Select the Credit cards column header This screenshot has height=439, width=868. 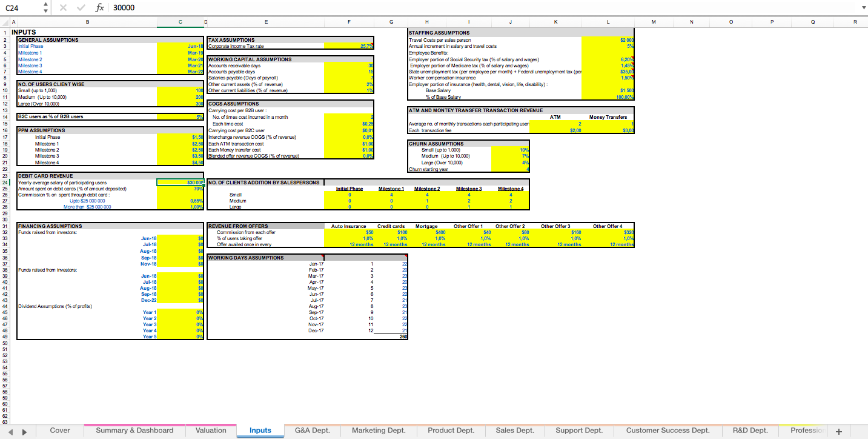coord(391,226)
